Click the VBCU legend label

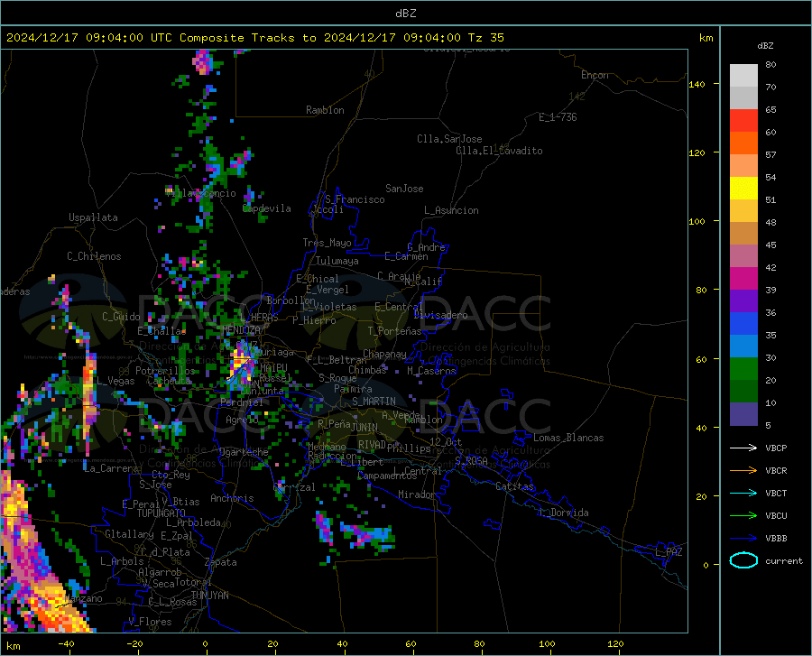pyautogui.click(x=776, y=516)
